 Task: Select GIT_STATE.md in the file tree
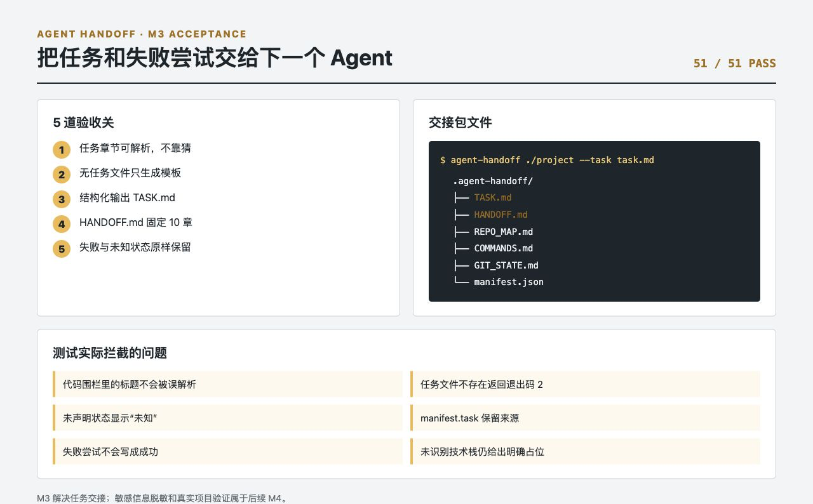point(506,265)
